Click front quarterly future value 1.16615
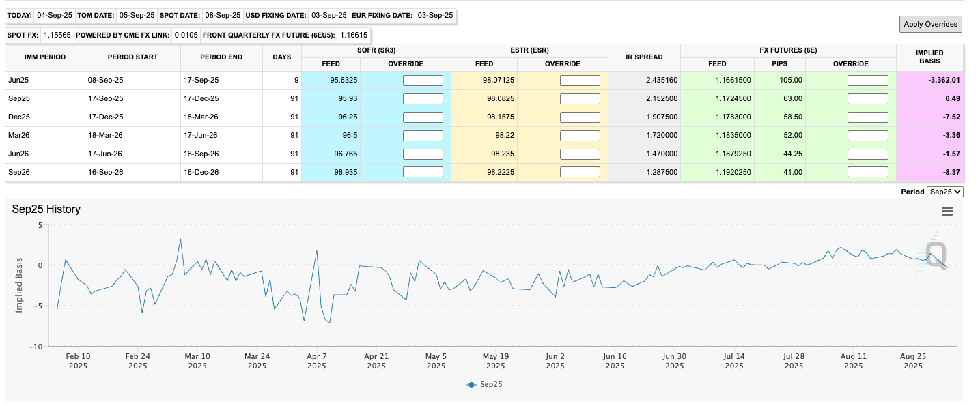Image resolution: width=980 pixels, height=406 pixels. tap(353, 34)
